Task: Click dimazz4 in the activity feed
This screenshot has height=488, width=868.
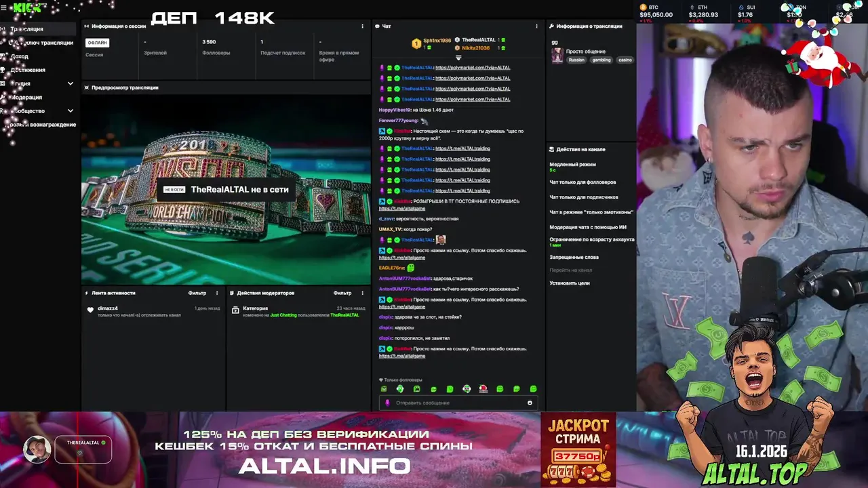Action: coord(108,308)
